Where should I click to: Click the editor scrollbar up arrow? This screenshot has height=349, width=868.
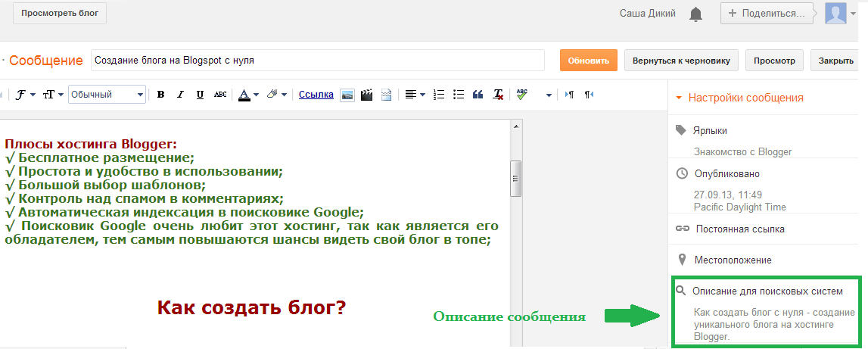516,126
